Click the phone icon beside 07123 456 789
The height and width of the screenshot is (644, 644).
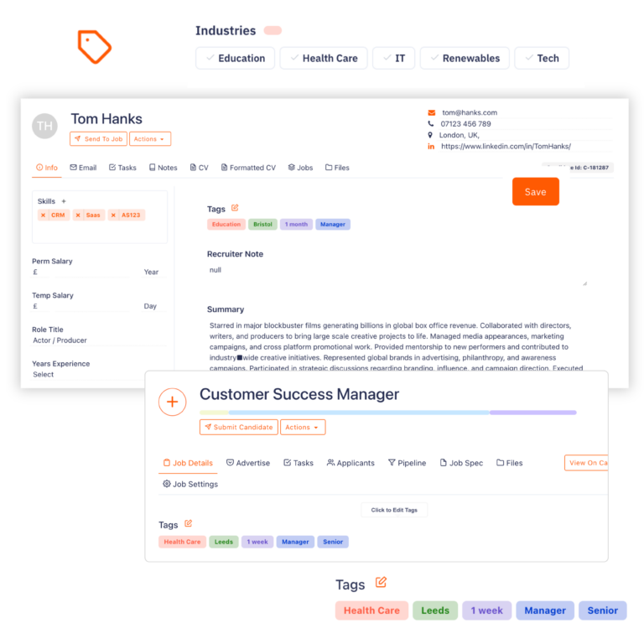pos(431,123)
